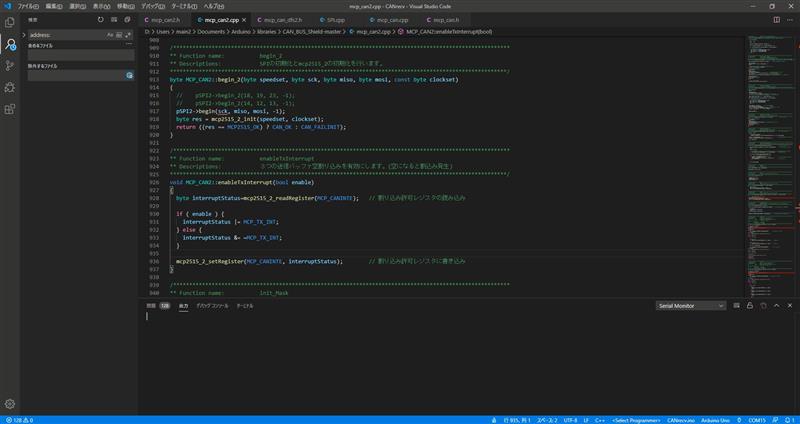Click <Select Programmer> in status bar
The image size is (800, 424).
click(x=636, y=420)
